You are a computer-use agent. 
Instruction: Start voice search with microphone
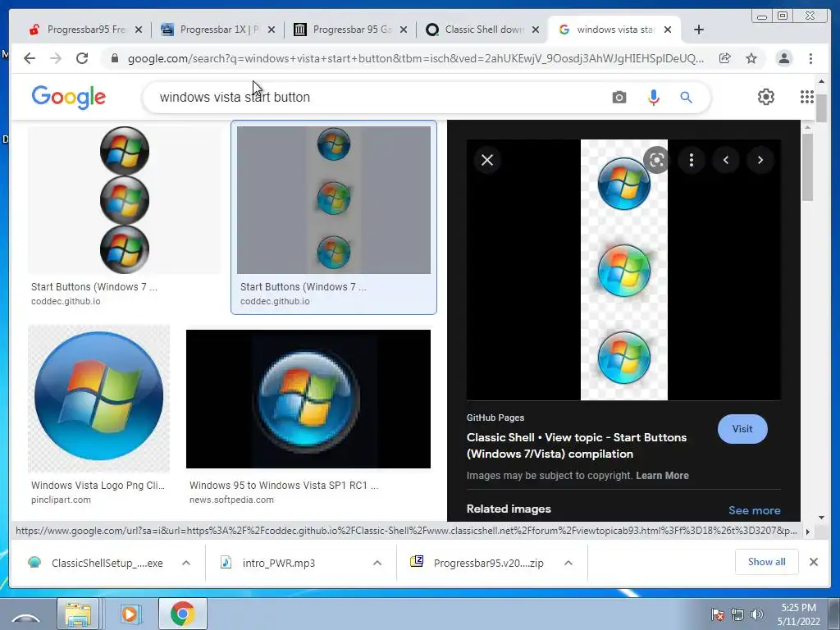click(653, 98)
